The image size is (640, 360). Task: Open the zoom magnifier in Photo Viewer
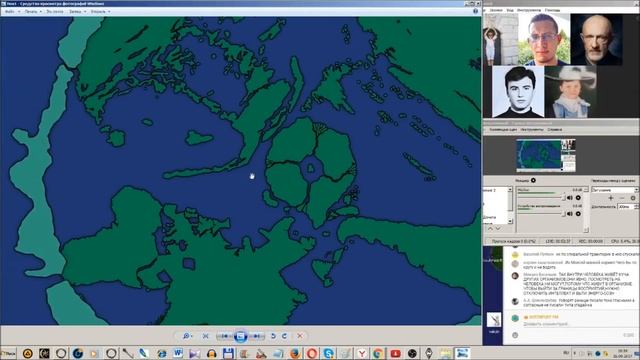187,336
